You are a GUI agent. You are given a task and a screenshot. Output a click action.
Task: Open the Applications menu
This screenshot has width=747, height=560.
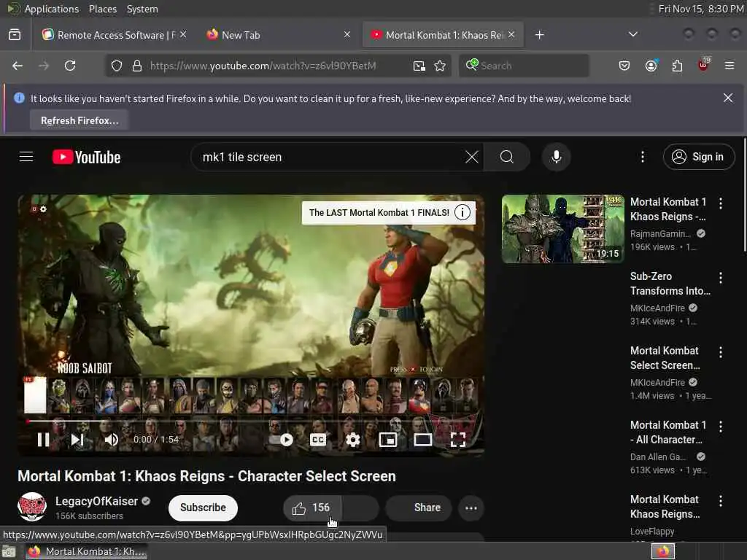click(x=52, y=9)
